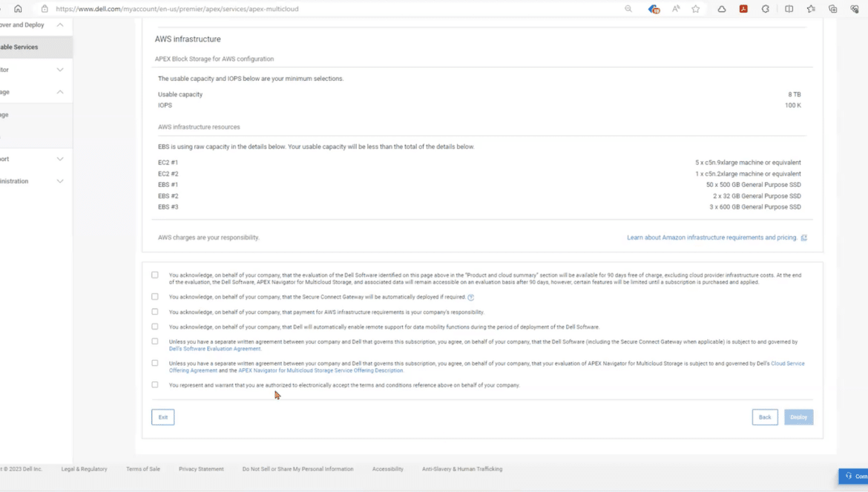Click the read aloud icon
Image resolution: width=868 pixels, height=492 pixels.
pos(676,9)
